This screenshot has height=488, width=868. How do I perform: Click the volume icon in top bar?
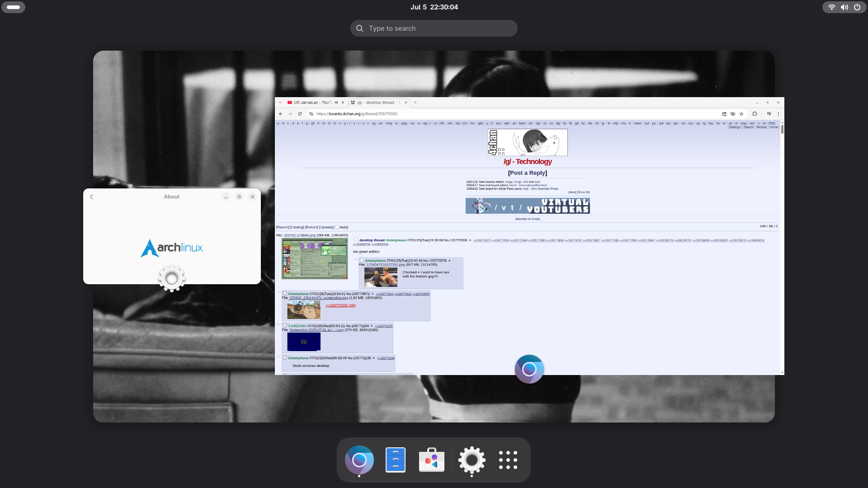844,7
